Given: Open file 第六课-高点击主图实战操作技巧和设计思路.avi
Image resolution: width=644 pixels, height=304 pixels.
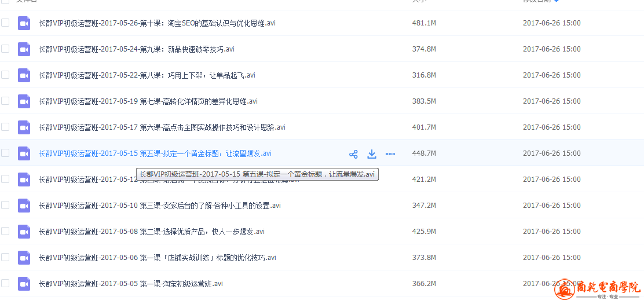Looking at the screenshot, I should pyautogui.click(x=162, y=127).
